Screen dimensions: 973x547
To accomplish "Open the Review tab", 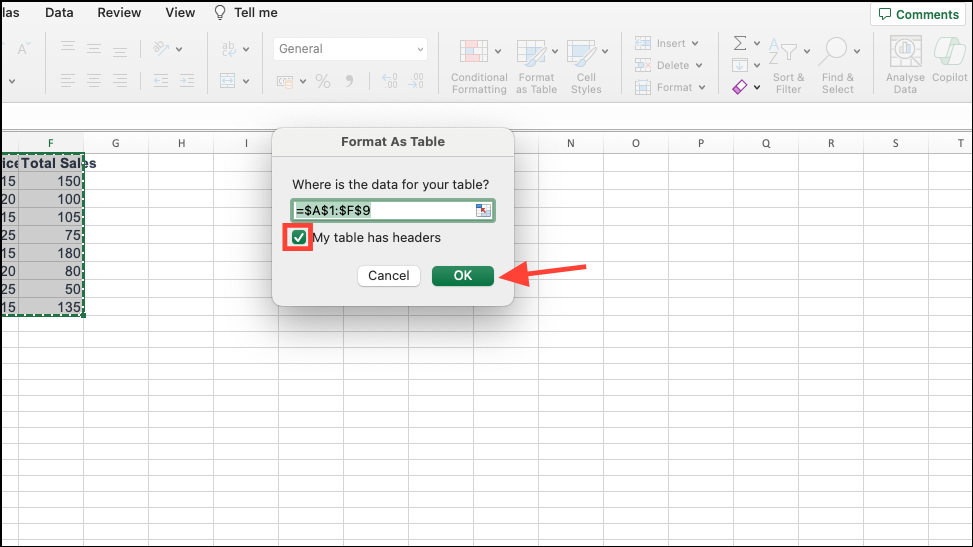I will 119,12.
